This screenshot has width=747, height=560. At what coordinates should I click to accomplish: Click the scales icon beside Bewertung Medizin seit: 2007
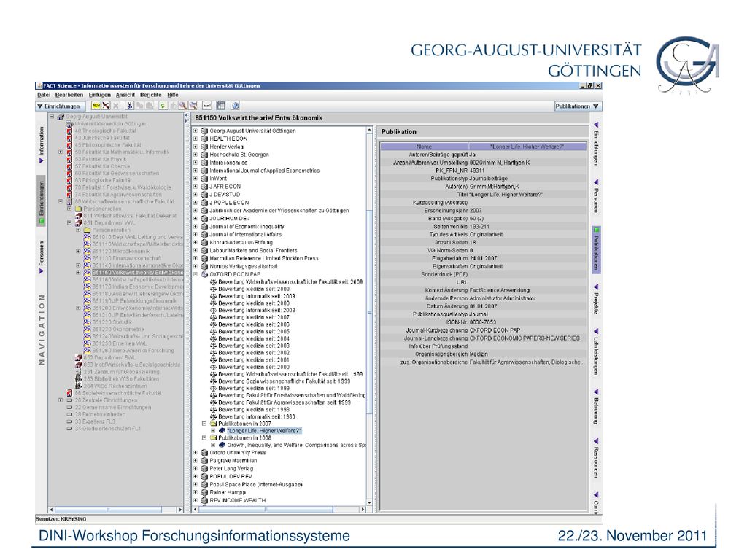click(x=214, y=317)
